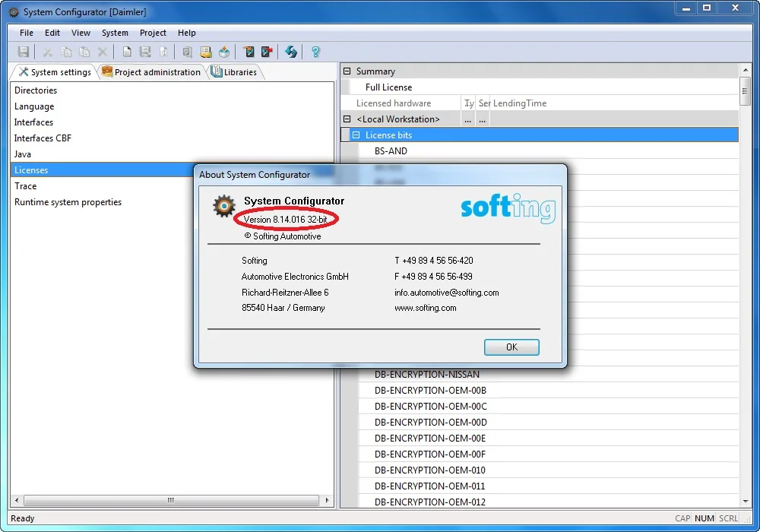760x532 pixels.
Task: Click the gear logo in the About dialog
Action: pyautogui.click(x=224, y=206)
